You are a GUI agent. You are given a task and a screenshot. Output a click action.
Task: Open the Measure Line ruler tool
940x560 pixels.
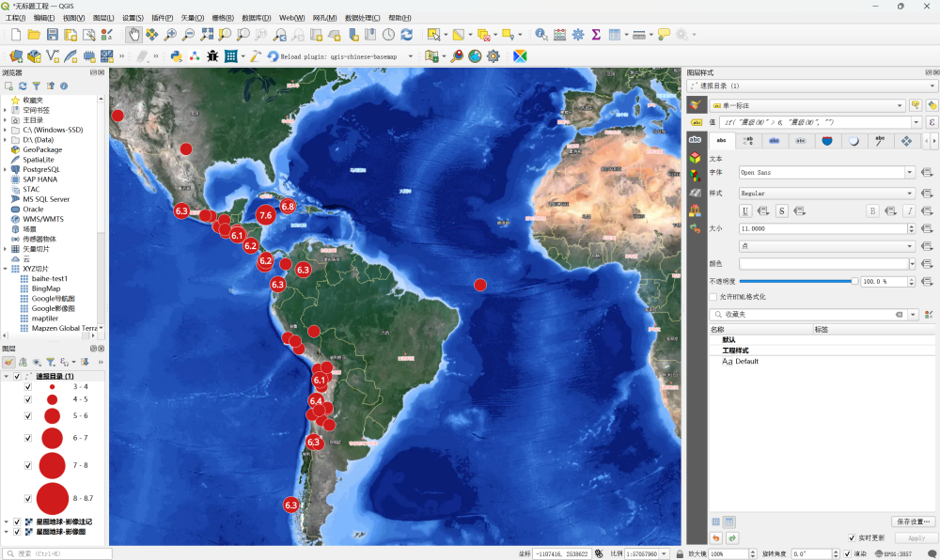pyautogui.click(x=639, y=35)
